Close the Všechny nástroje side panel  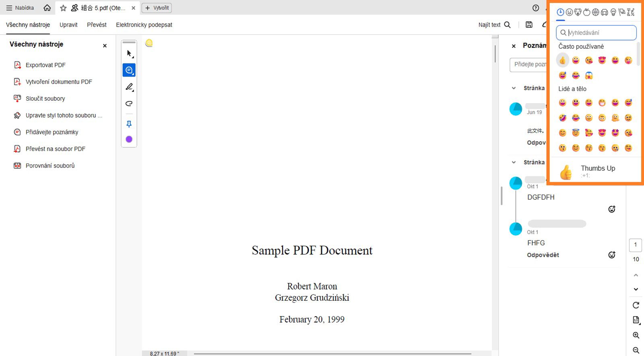105,46
